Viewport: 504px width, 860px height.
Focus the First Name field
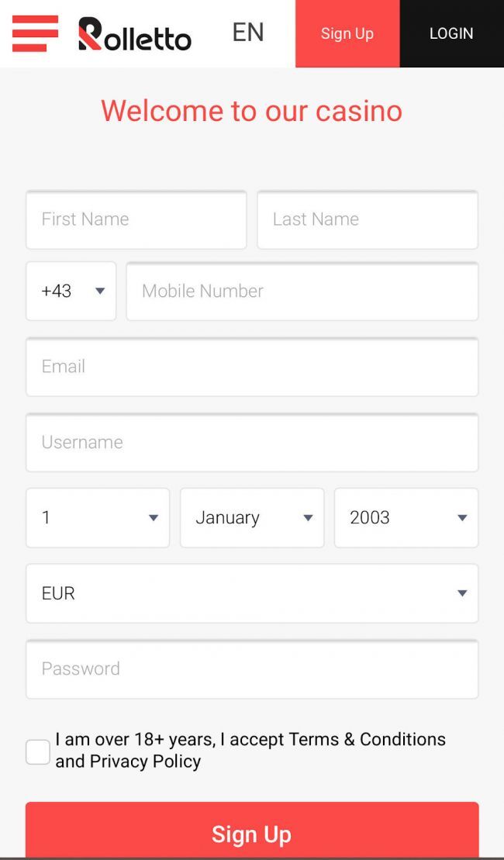(136, 219)
